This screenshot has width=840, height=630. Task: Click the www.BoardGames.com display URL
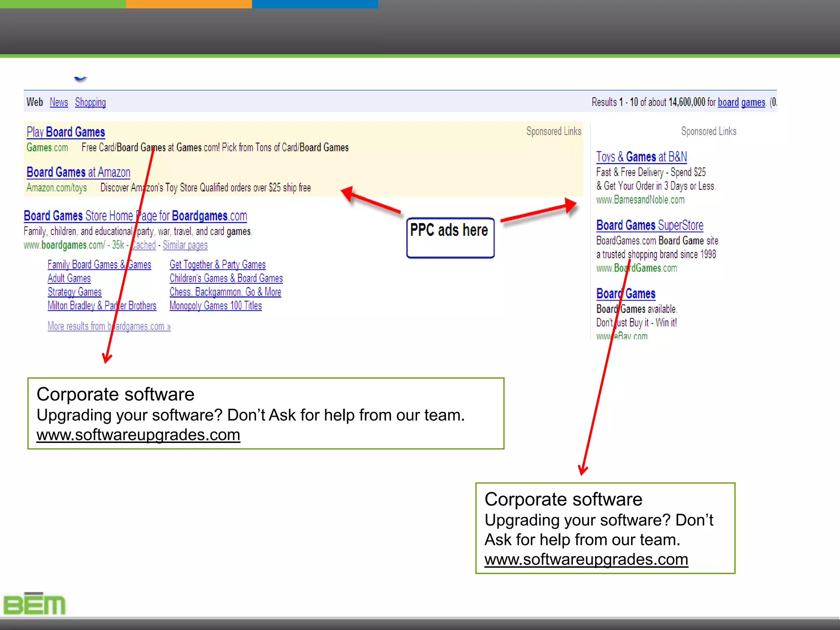click(637, 268)
